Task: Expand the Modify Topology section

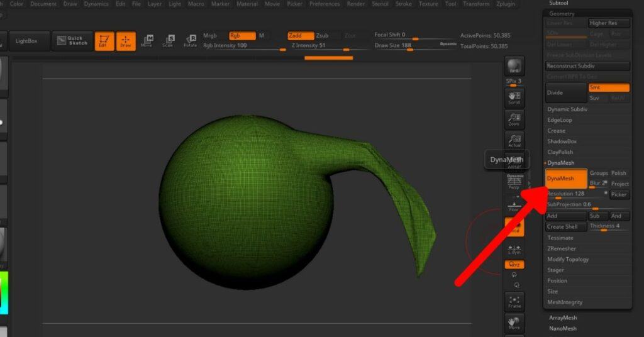Action: (x=568, y=259)
